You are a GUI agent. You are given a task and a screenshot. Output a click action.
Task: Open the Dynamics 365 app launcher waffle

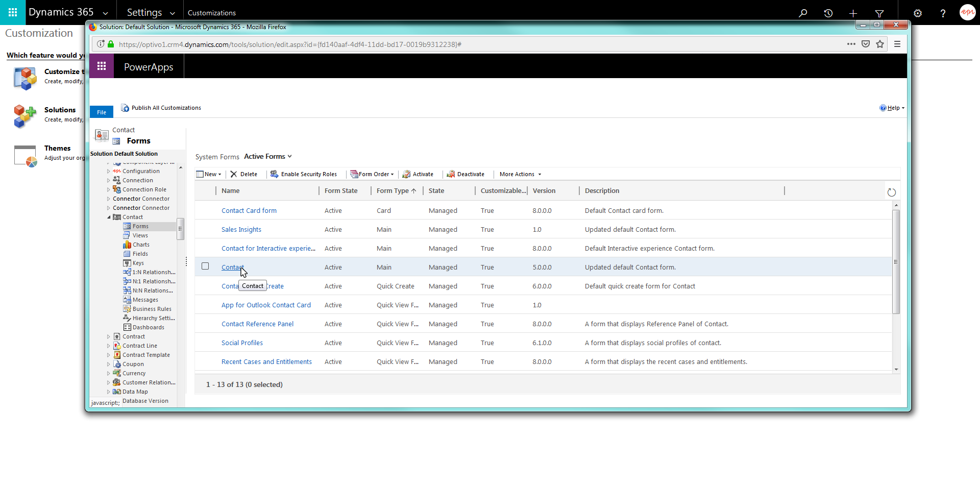click(x=13, y=12)
